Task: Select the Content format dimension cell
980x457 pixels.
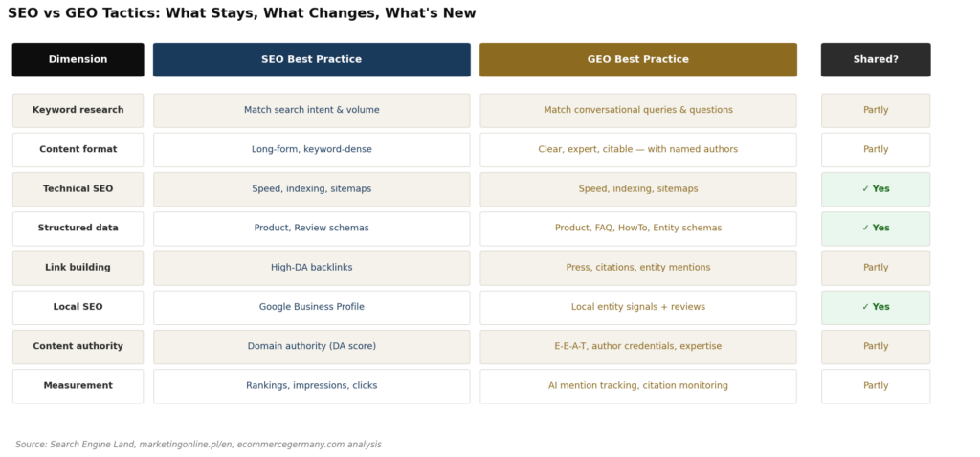Action: click(78, 149)
